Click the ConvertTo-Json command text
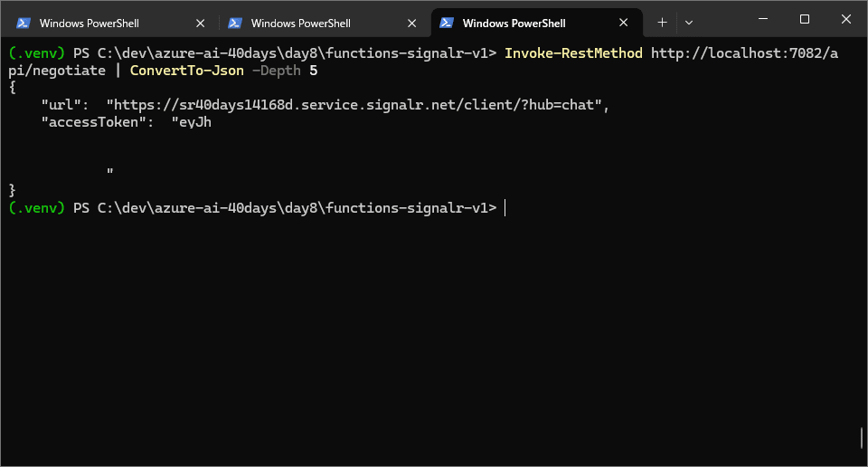Viewport: 868px width, 467px height. 186,71
